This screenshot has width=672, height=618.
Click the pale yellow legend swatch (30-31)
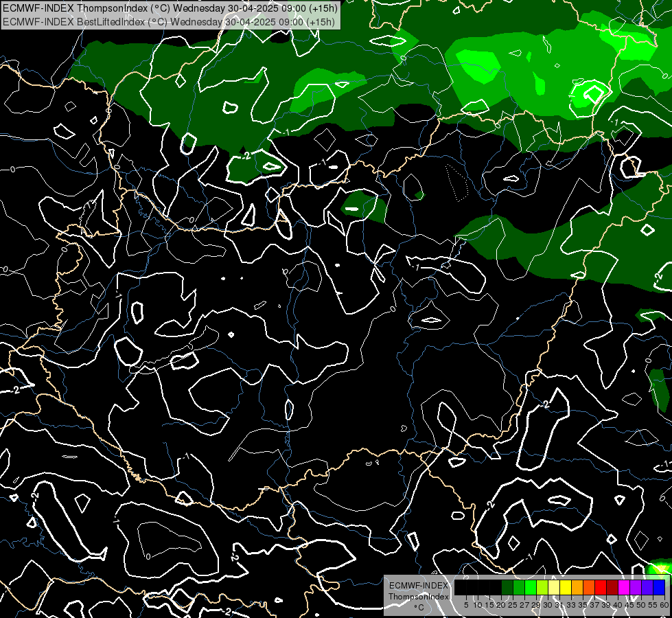point(554,588)
